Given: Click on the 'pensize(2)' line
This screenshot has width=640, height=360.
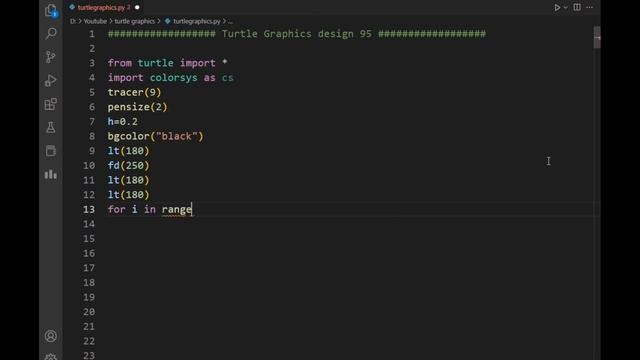Looking at the screenshot, I should (x=138, y=107).
